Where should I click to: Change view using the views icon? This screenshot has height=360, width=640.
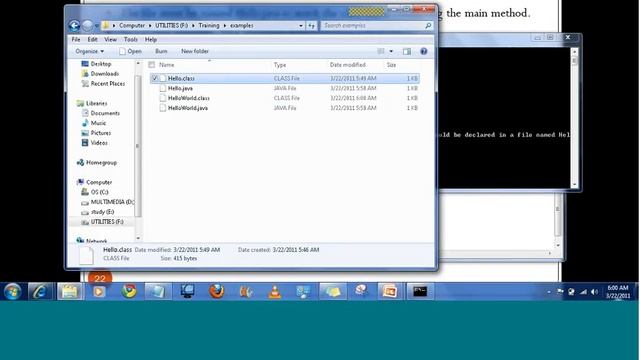coord(381,51)
